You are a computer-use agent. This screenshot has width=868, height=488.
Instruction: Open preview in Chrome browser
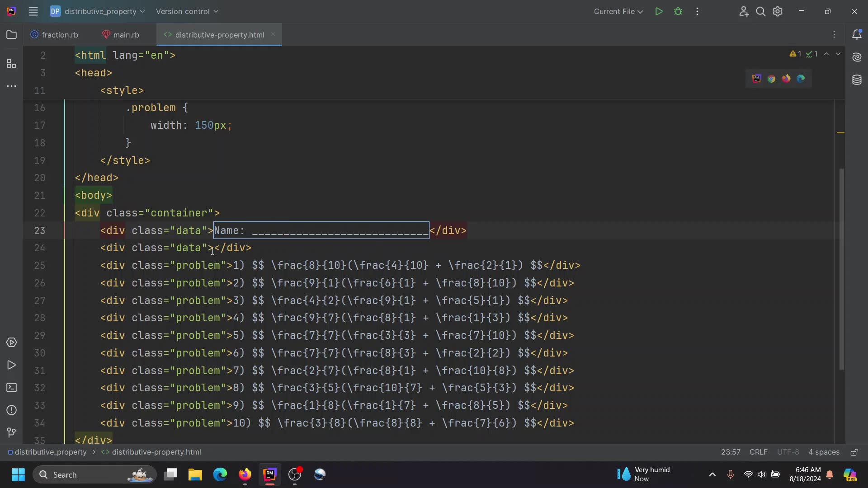(771, 79)
